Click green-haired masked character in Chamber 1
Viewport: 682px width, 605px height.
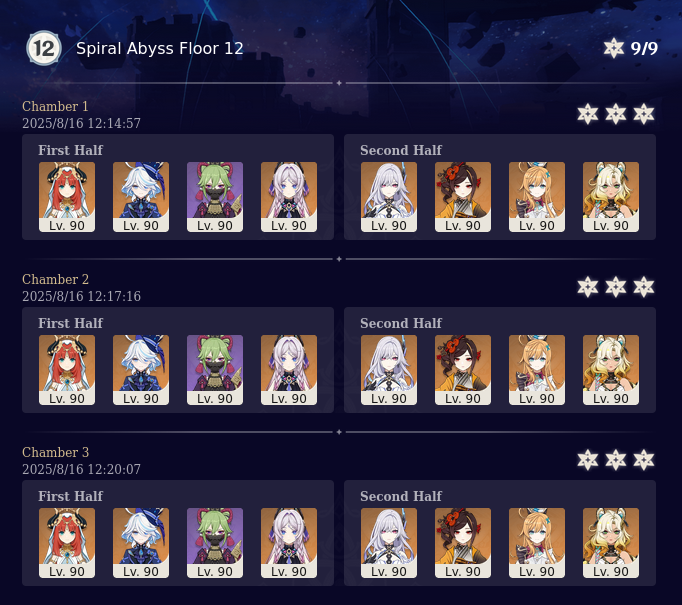pos(215,197)
